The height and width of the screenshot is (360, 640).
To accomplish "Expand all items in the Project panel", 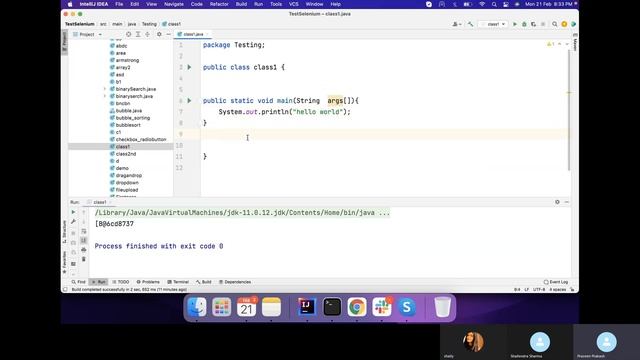I will 138,34.
